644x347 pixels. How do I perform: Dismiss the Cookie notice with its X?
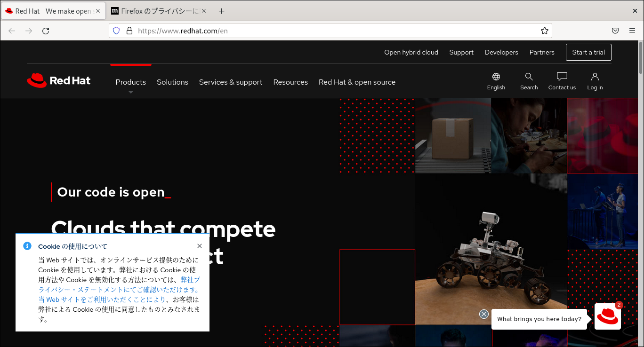coord(200,246)
